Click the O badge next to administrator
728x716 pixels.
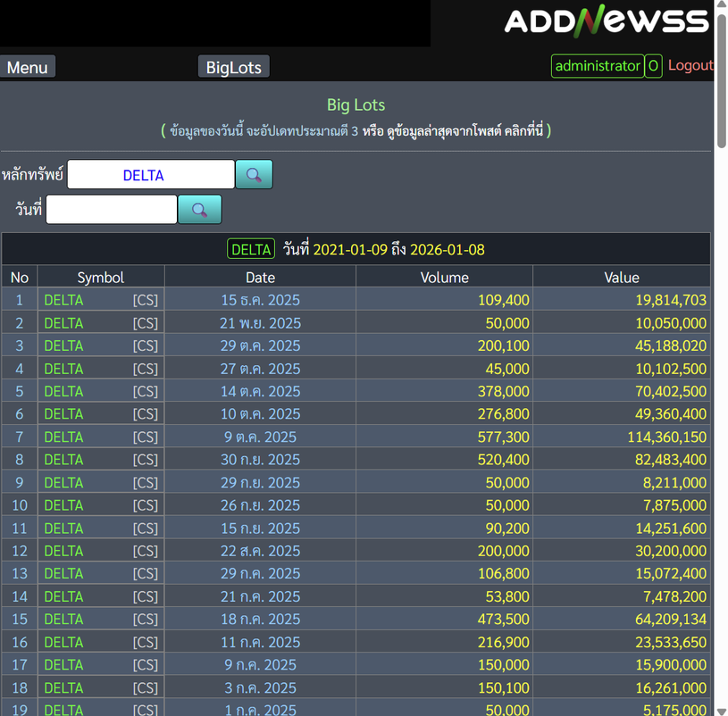[x=653, y=66]
